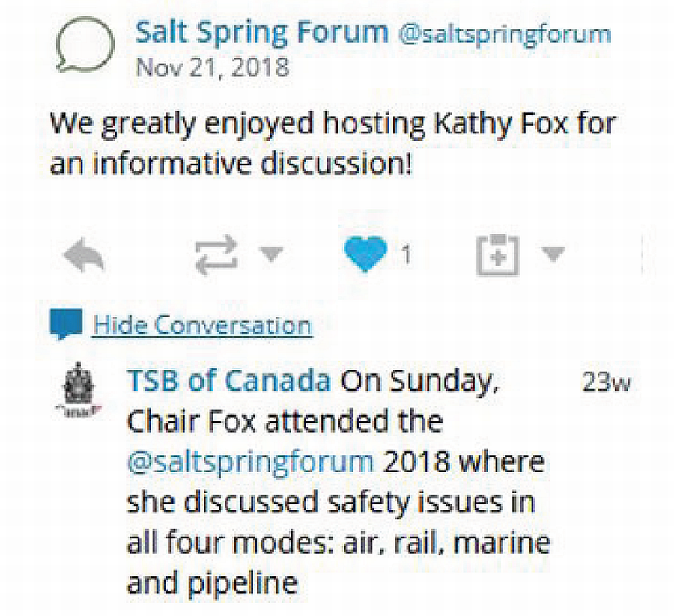The height and width of the screenshot is (616, 674).
Task: Hide Conversation link to collapse replies
Action: 202,326
